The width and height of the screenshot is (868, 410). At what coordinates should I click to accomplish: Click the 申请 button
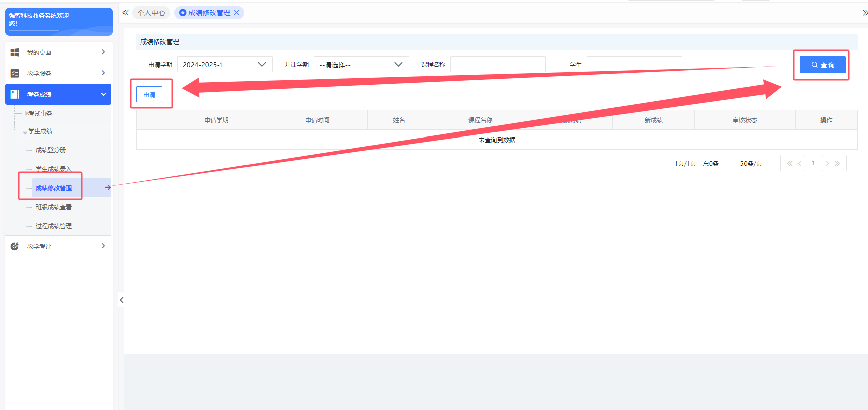(x=149, y=95)
